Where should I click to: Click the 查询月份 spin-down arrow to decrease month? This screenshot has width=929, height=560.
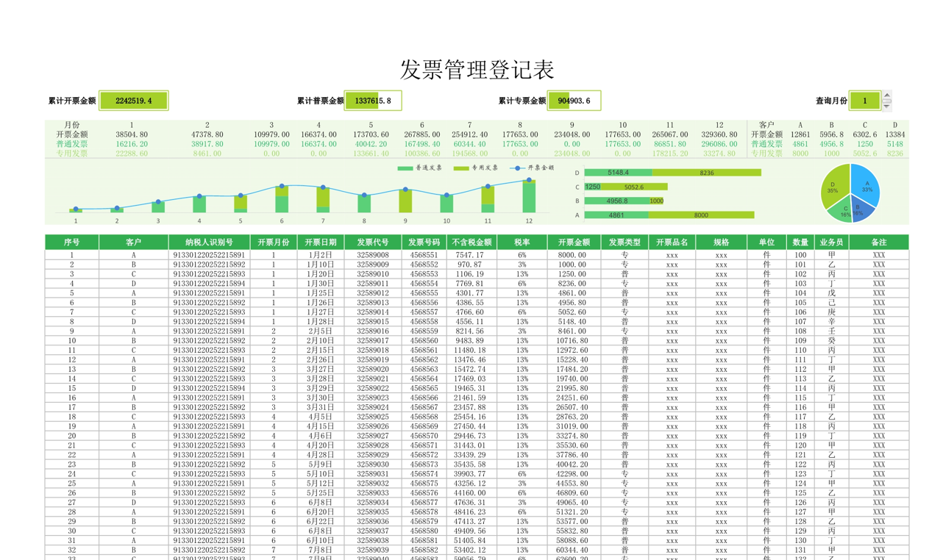886,106
